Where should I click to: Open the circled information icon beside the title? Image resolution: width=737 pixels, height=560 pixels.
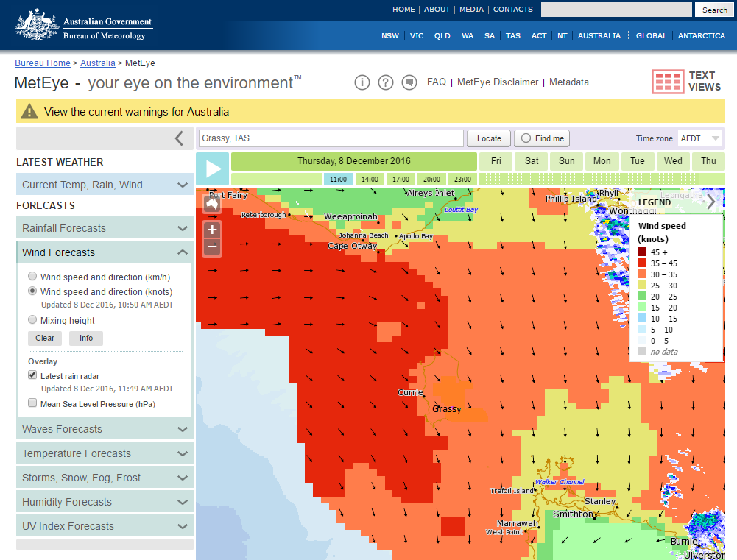pyautogui.click(x=362, y=82)
